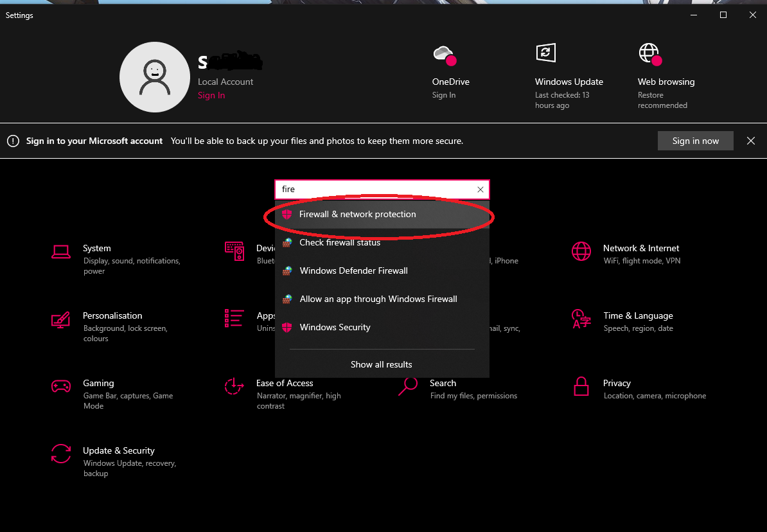
Task: Open the Time & Language title
Action: pos(638,315)
